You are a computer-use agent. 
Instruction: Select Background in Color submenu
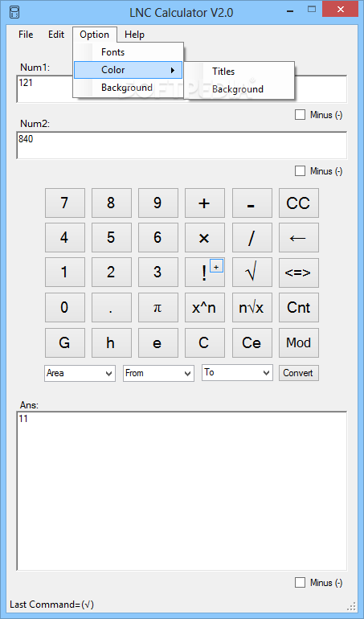click(239, 89)
